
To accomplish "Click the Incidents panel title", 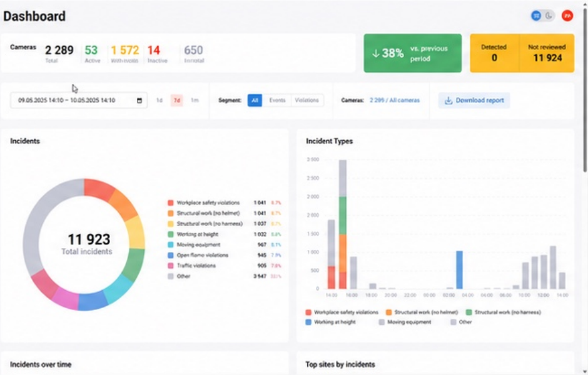I will (25, 141).
